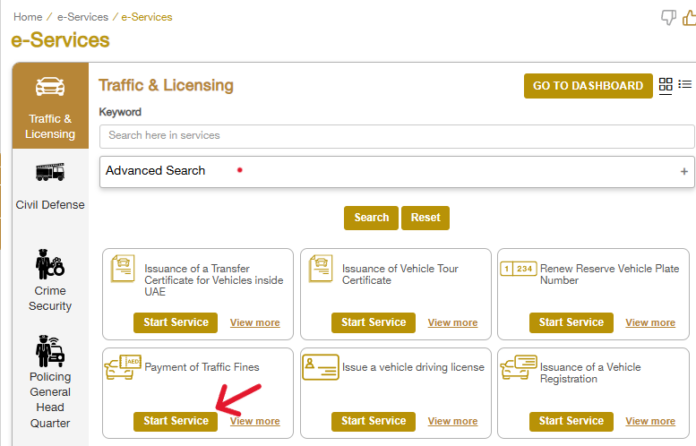Image resolution: width=696 pixels, height=446 pixels.
Task: Click the Advanced Search label text
Action: coord(155,171)
